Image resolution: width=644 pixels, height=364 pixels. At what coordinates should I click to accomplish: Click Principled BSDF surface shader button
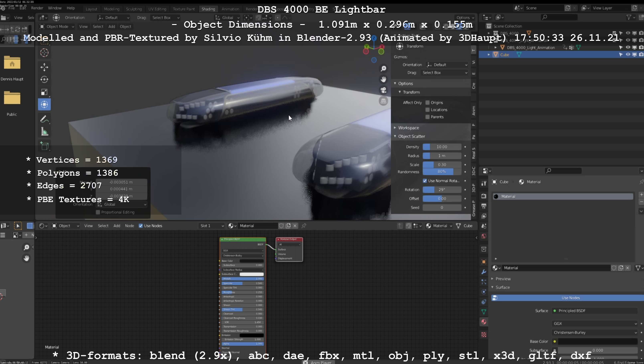tap(595, 311)
